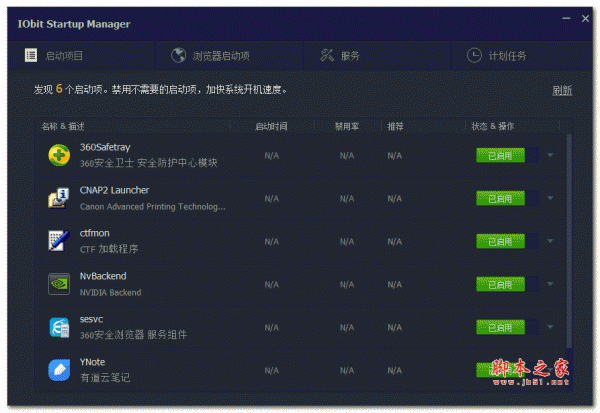Select the NvBackend item name
Viewport: 600px width, 413px height.
pyautogui.click(x=103, y=276)
